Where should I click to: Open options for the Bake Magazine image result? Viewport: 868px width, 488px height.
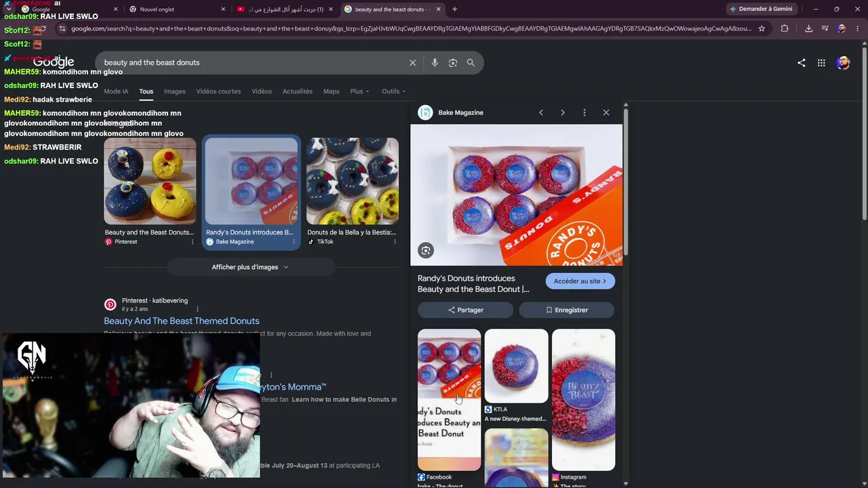(x=294, y=242)
